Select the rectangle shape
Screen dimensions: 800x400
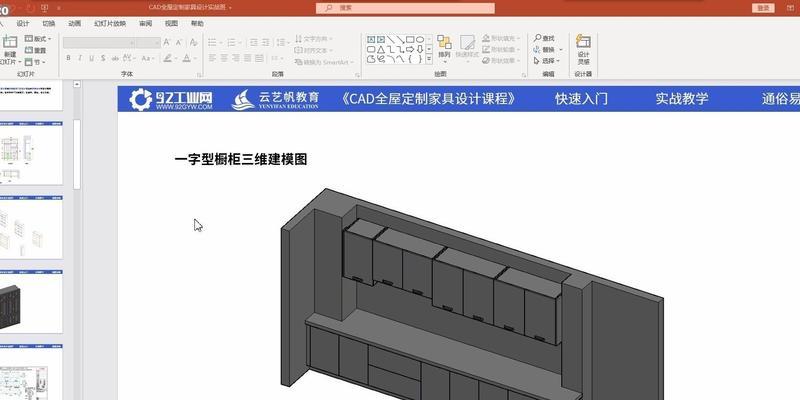[x=410, y=39]
